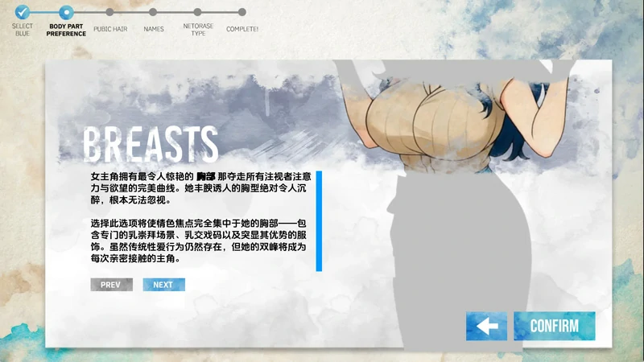Click the SELECT BLUE step label
644x362 pixels.
tap(23, 30)
